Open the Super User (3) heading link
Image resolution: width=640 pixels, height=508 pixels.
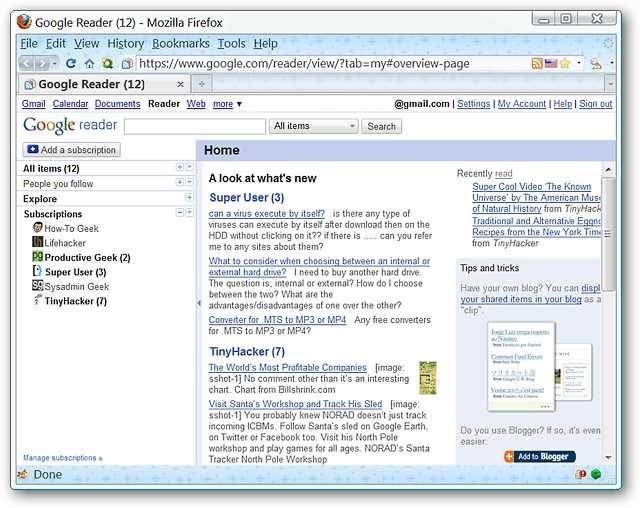(247, 198)
